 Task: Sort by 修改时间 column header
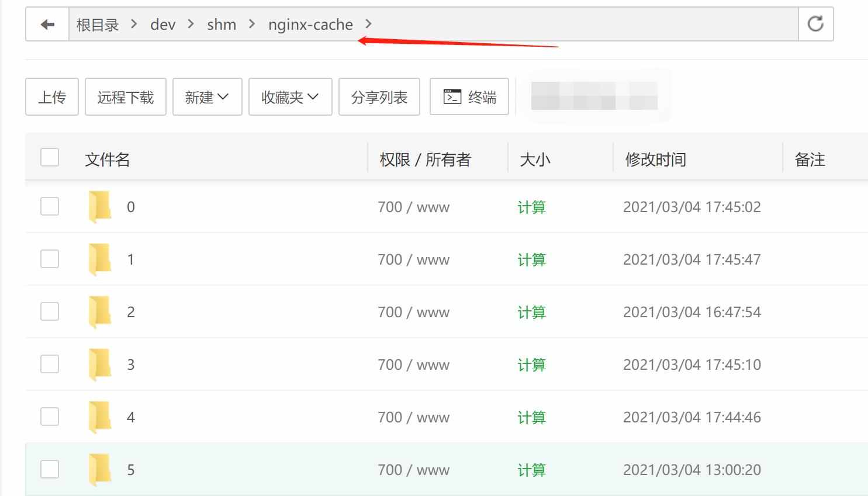pyautogui.click(x=656, y=159)
